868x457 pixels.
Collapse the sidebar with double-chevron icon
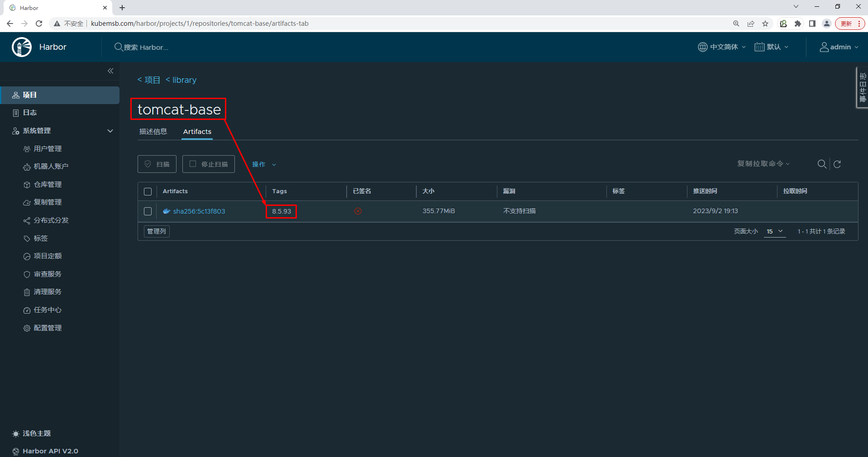[110, 71]
